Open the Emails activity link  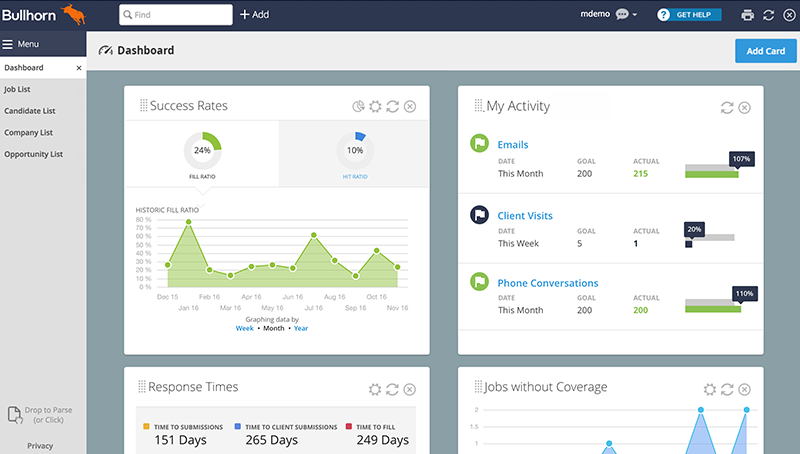[x=513, y=145]
